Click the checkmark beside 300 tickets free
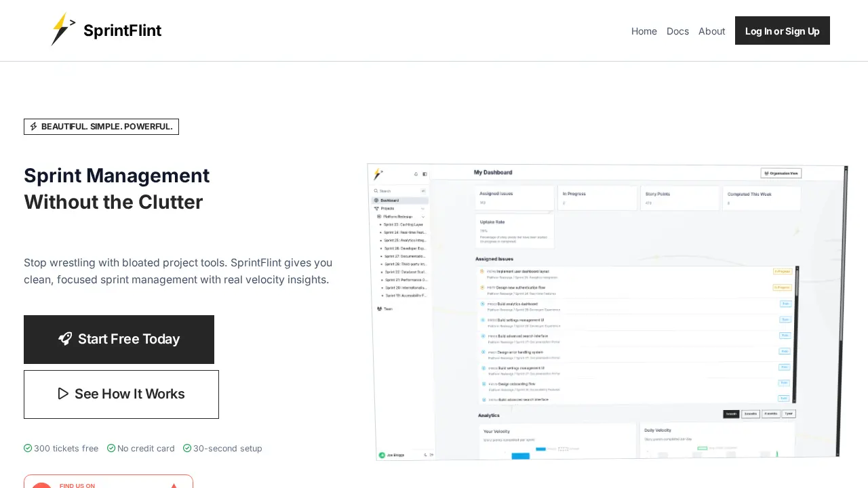The width and height of the screenshot is (868, 488). click(28, 448)
